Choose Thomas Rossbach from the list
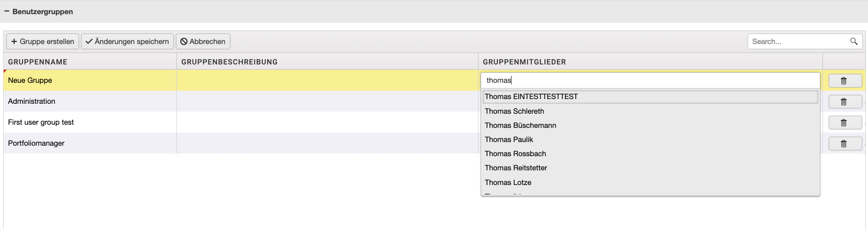868x229 pixels. pos(515,154)
